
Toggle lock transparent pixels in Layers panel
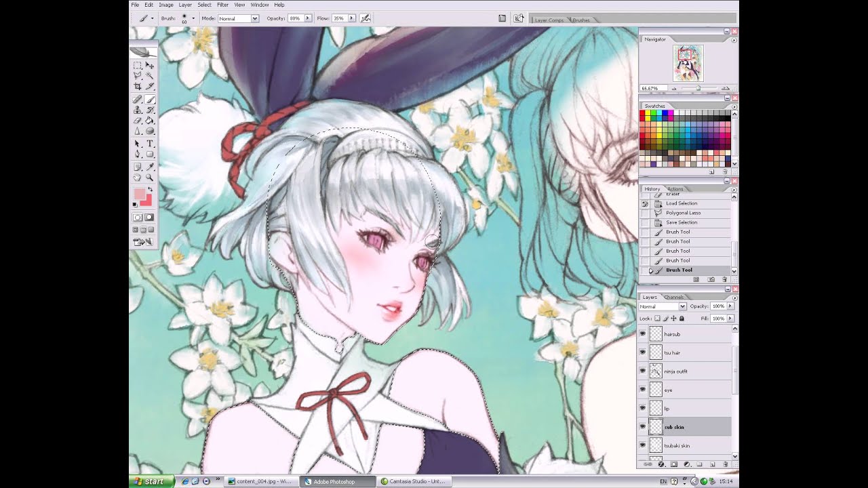(x=657, y=319)
